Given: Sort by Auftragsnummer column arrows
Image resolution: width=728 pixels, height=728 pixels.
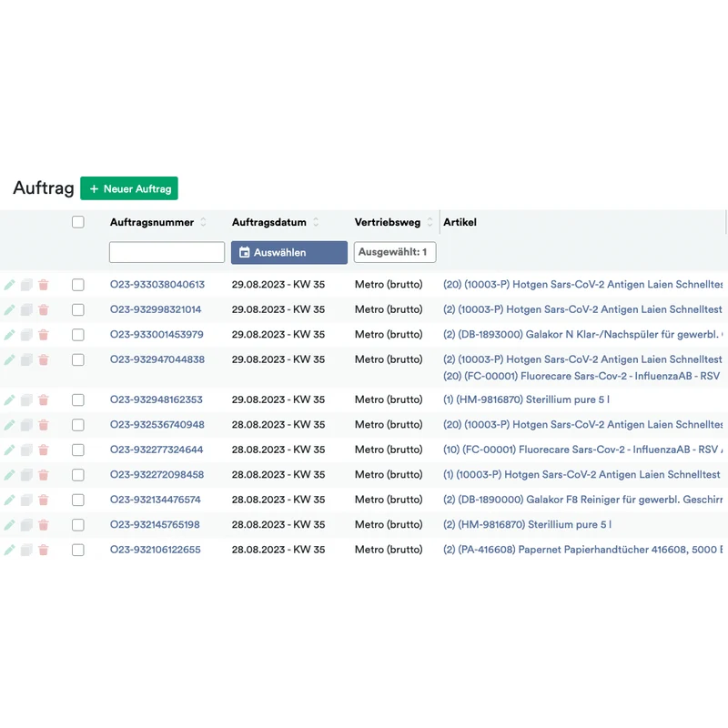Looking at the screenshot, I should 203,222.
